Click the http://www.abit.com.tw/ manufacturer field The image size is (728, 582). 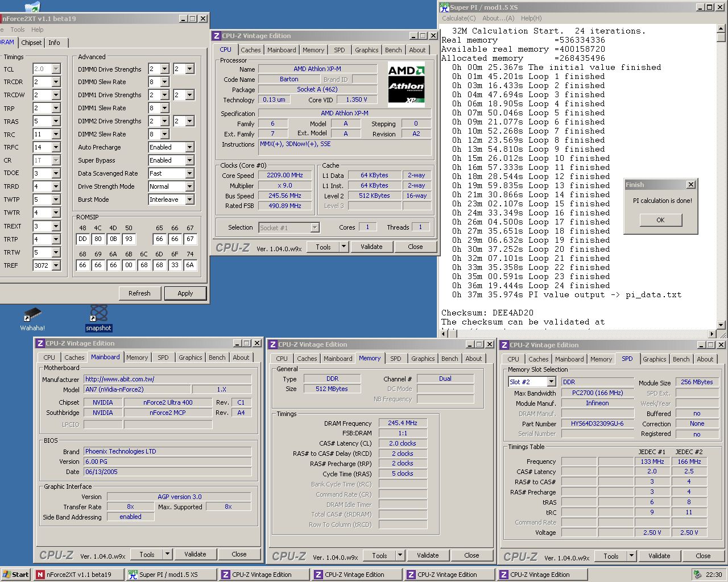(x=168, y=379)
